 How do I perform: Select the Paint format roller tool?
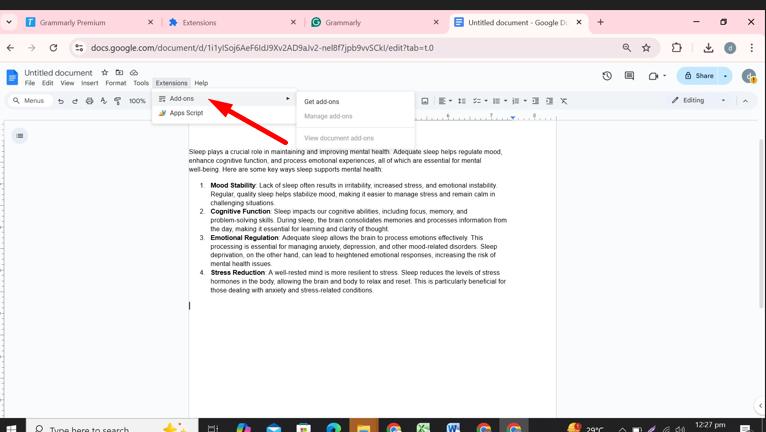(117, 101)
